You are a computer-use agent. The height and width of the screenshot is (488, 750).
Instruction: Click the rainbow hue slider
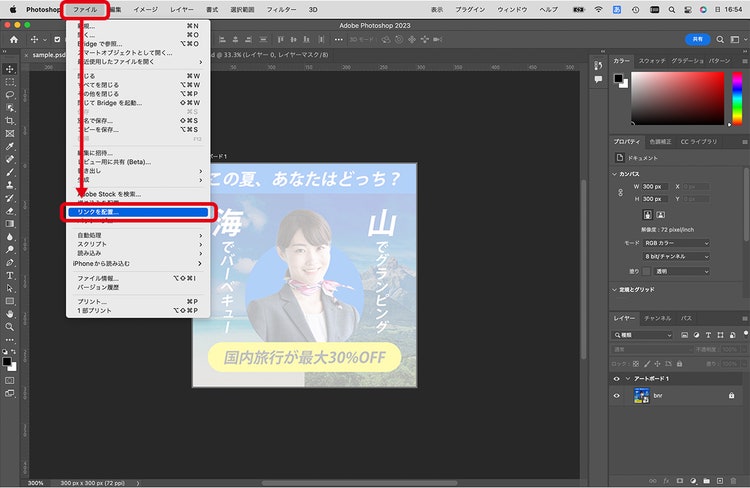pyautogui.click(x=738, y=98)
